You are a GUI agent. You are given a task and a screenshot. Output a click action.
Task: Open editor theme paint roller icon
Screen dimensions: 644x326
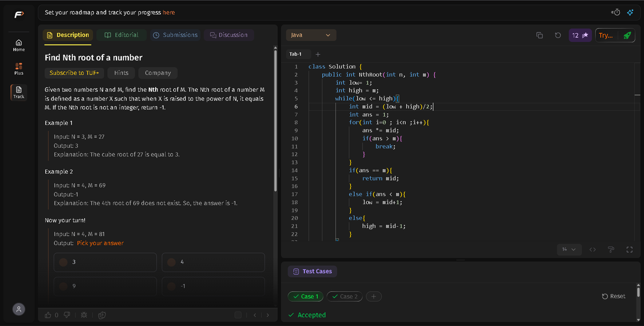point(611,249)
